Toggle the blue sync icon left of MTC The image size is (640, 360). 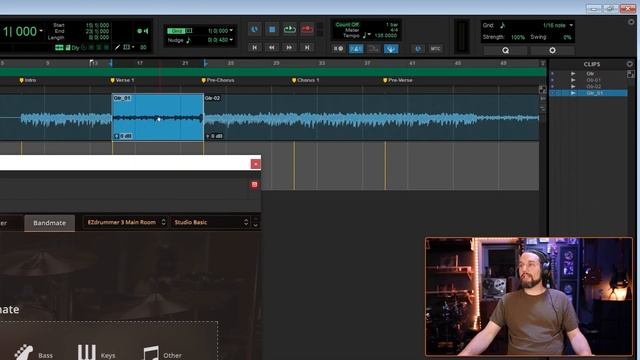(418, 49)
